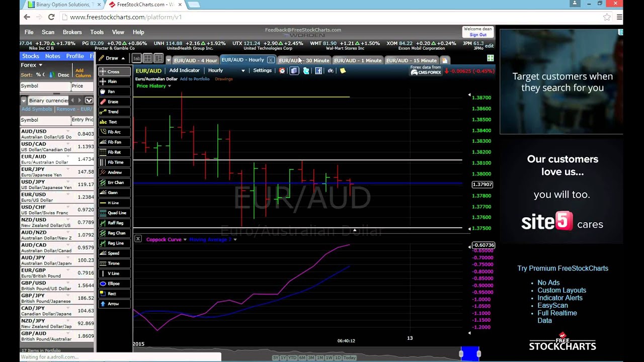Select the Arrow drawing tool
644x362 pixels.
click(114, 304)
